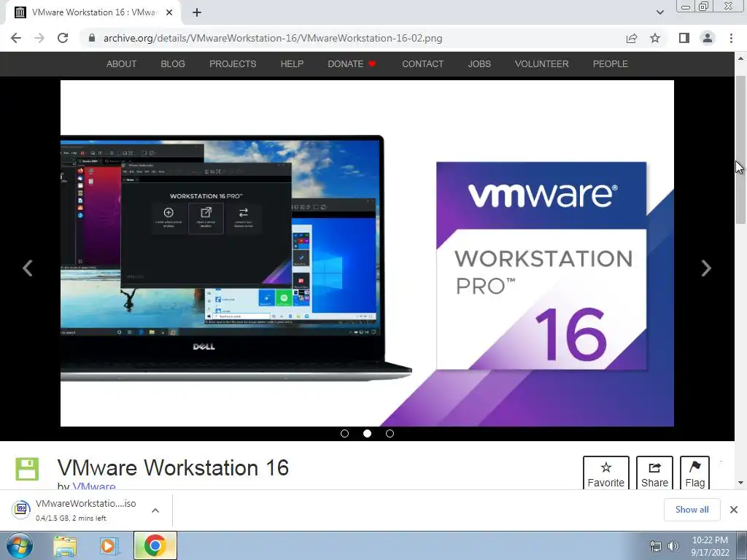This screenshot has height=560, width=747.
Task: Open the ABOUT menu item
Action: coord(121,64)
